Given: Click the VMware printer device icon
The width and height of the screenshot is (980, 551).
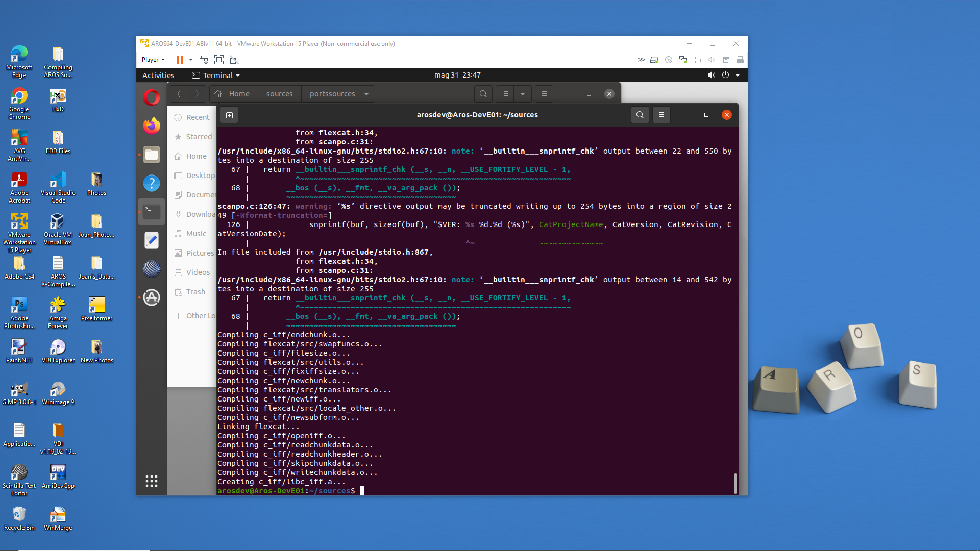Looking at the screenshot, I should (x=697, y=60).
